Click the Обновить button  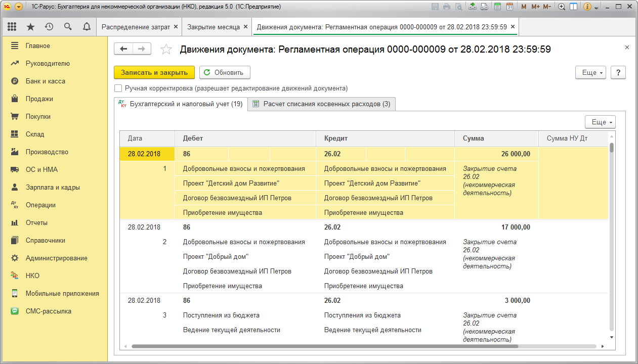click(x=224, y=72)
